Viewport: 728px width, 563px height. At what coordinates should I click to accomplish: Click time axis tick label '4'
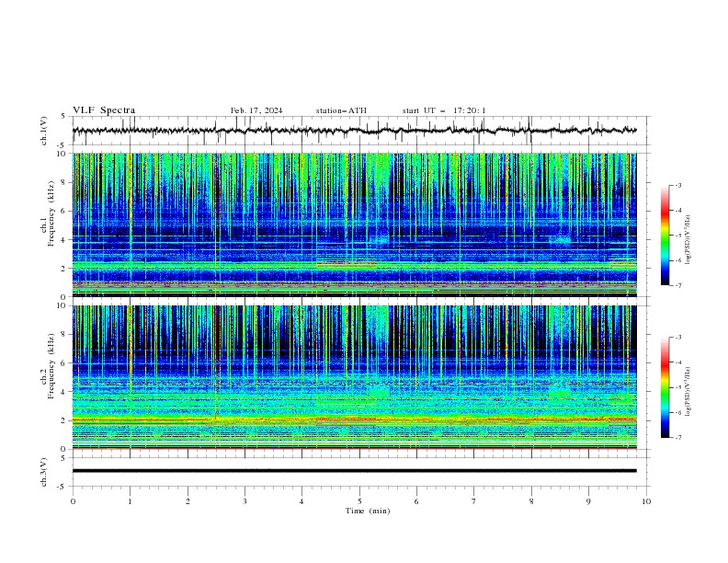point(301,501)
